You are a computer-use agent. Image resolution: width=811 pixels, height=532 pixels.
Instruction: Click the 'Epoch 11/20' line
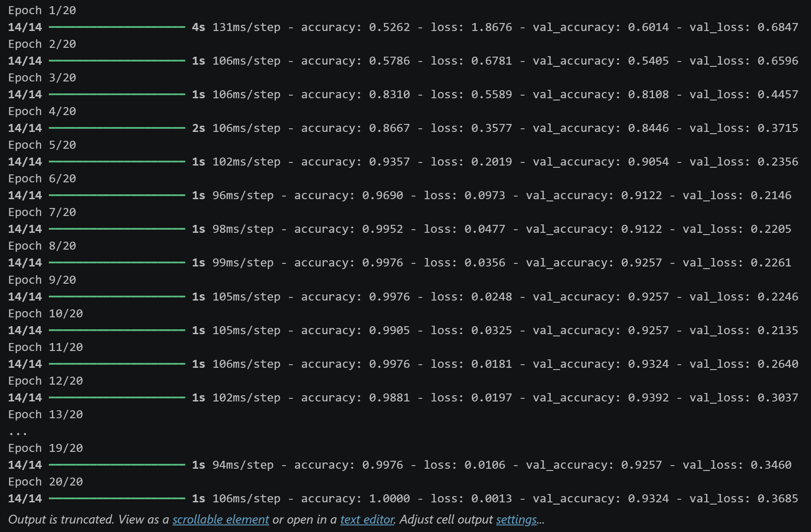46,347
